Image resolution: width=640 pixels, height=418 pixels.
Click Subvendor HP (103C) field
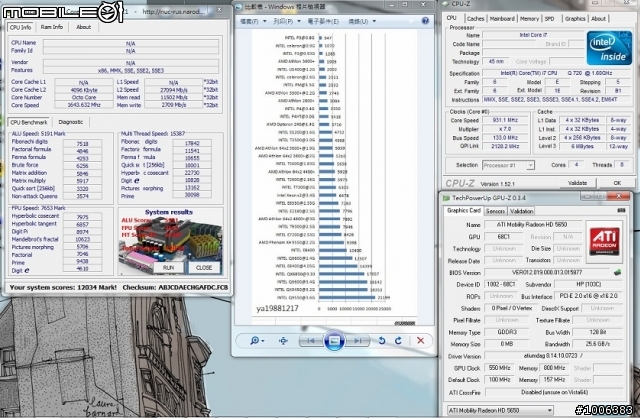pyautogui.click(x=587, y=284)
